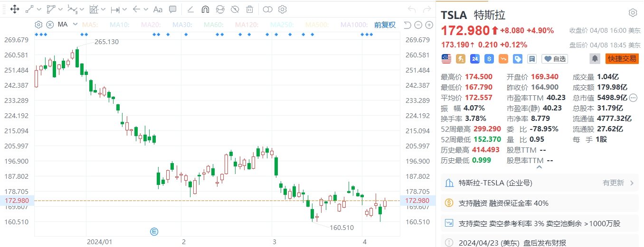This screenshot has height=247, width=644.
Task: Select the Aa text annotation tool
Action: point(158,9)
